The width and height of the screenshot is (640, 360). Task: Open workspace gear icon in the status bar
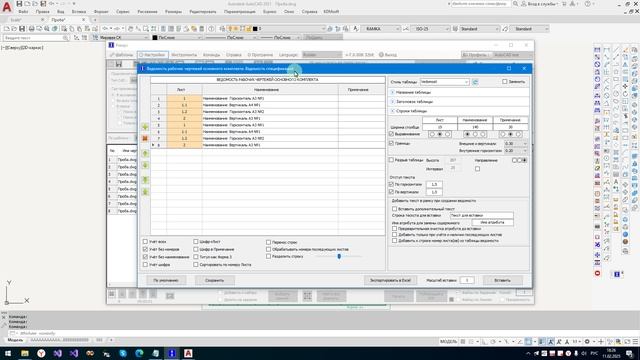point(587,342)
